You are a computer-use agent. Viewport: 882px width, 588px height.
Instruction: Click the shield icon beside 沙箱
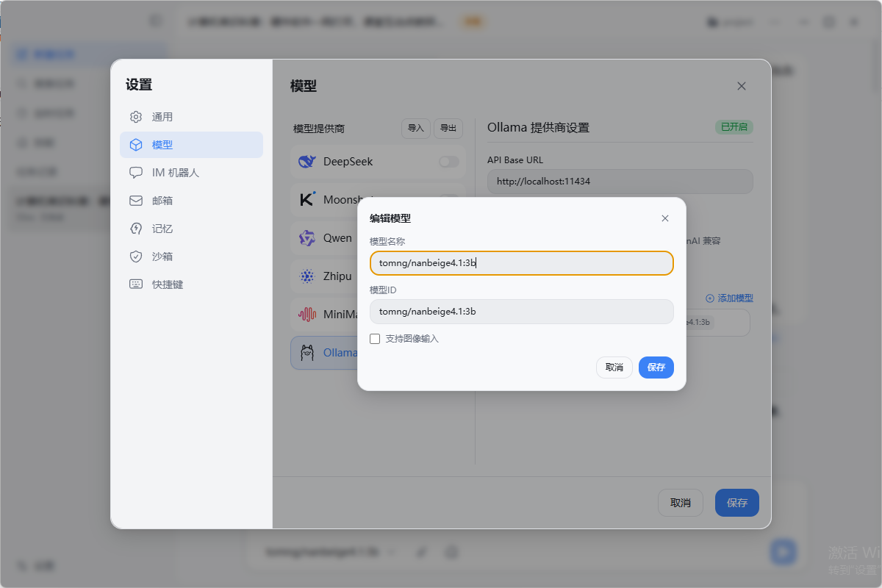click(136, 257)
